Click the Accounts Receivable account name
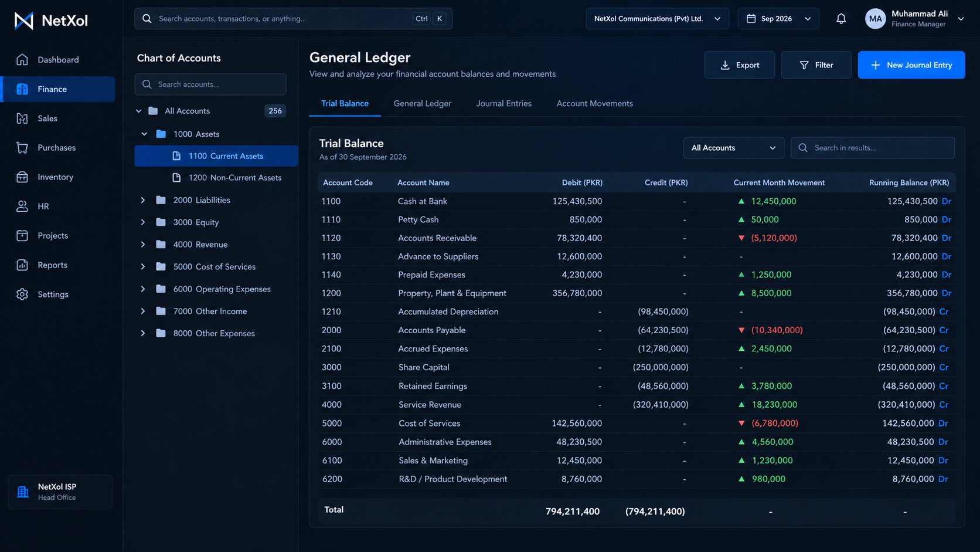The width and height of the screenshot is (980, 552). [x=437, y=238]
